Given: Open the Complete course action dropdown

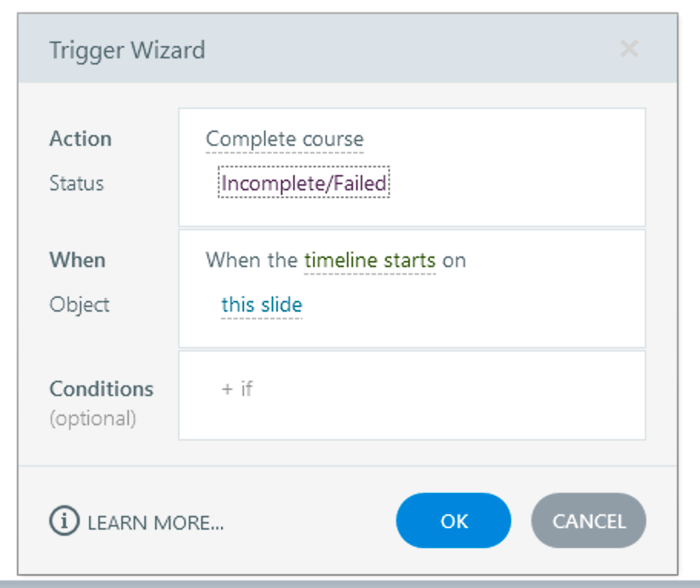Looking at the screenshot, I should (285, 139).
